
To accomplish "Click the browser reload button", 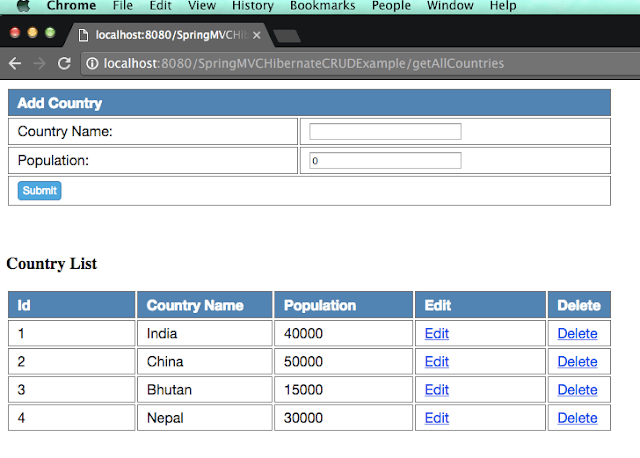I will coord(65,63).
